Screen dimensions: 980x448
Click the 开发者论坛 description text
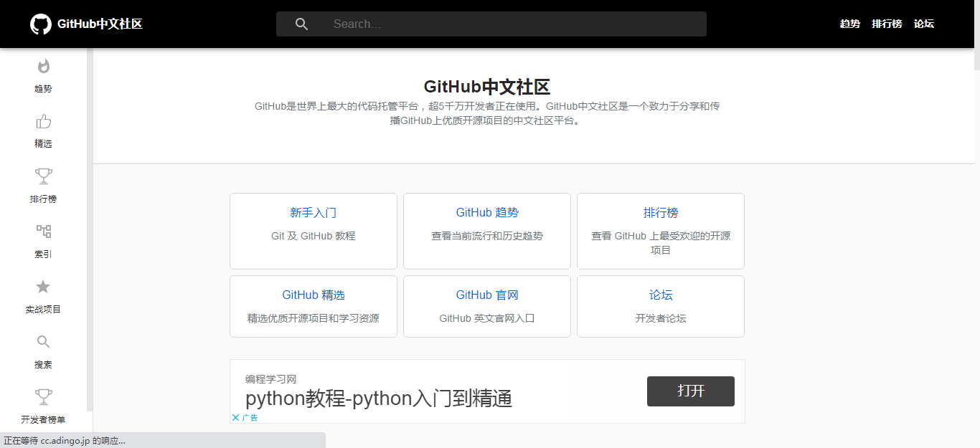pyautogui.click(x=661, y=318)
